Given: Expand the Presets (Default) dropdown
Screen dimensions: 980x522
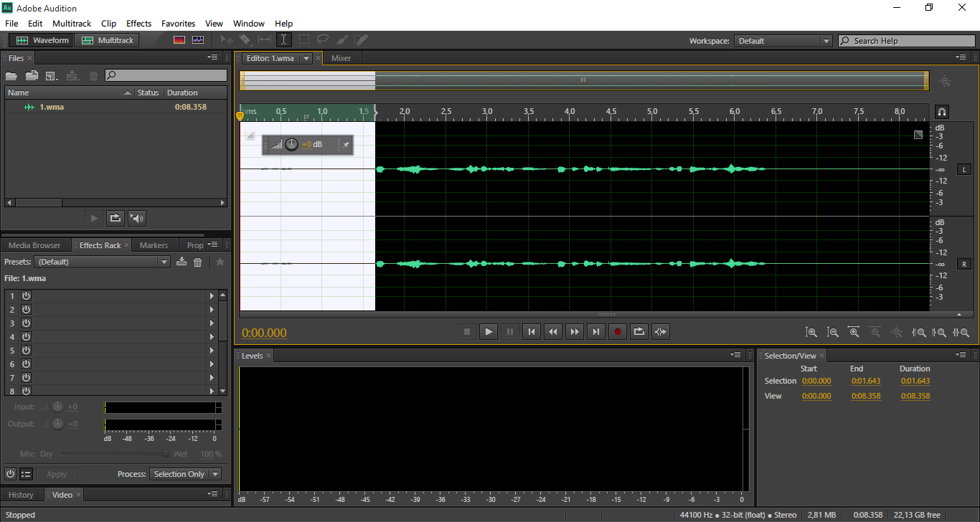Looking at the screenshot, I should 103,262.
